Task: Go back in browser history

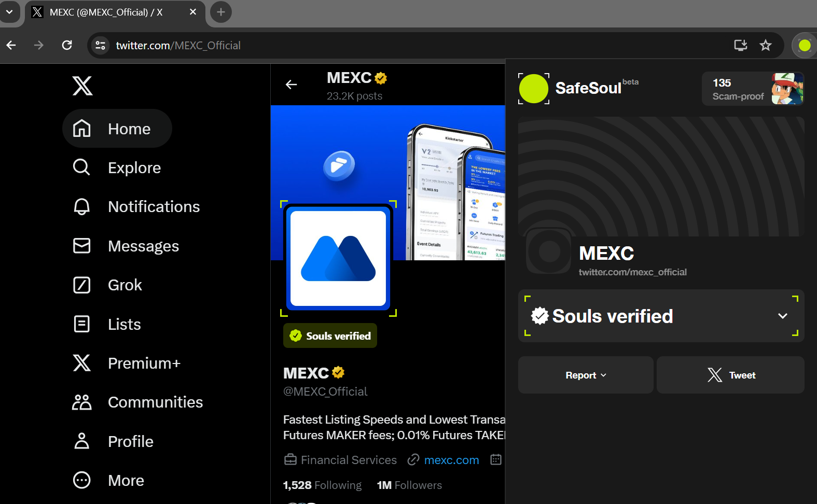Action: [x=11, y=46]
